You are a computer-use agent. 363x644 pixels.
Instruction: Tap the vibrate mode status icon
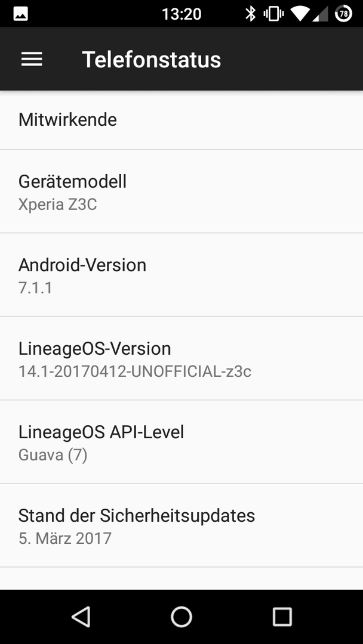tap(274, 14)
